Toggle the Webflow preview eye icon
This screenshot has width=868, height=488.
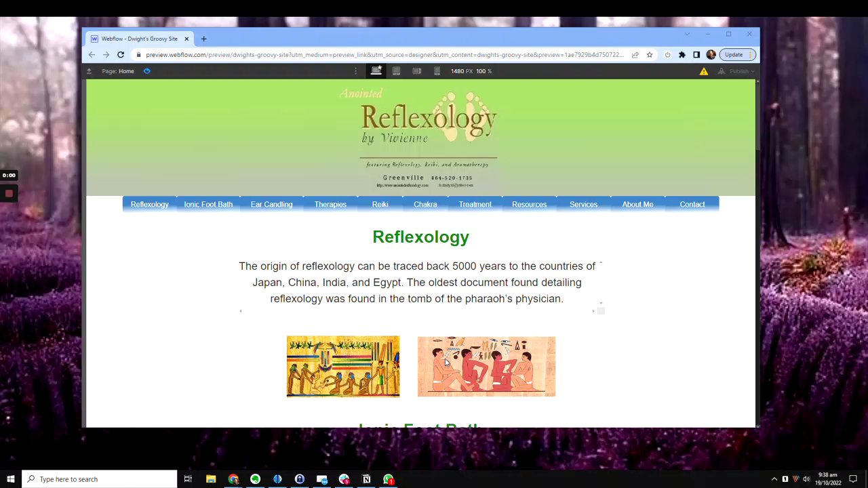pos(146,71)
